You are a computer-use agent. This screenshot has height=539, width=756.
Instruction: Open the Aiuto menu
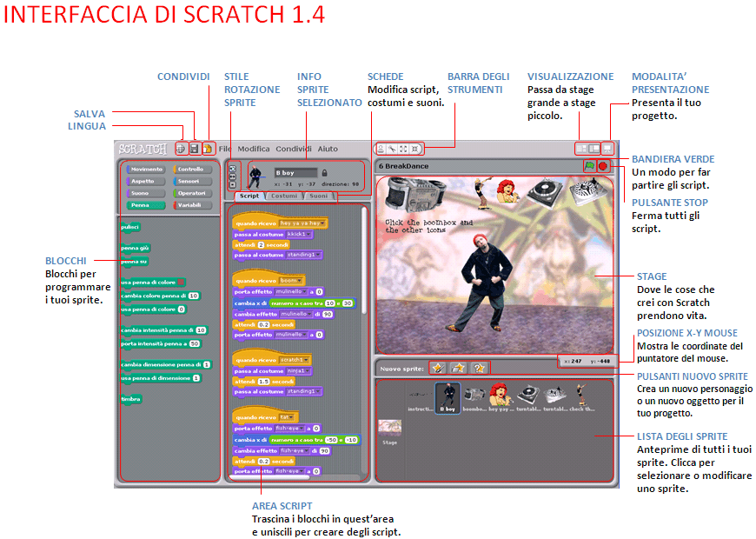pos(328,149)
